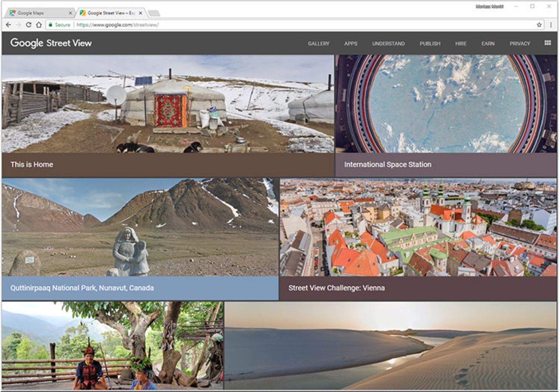This screenshot has width=560, height=392.
Task: Click 'Street View Challenge: Vienna' caption
Action: [x=337, y=288]
